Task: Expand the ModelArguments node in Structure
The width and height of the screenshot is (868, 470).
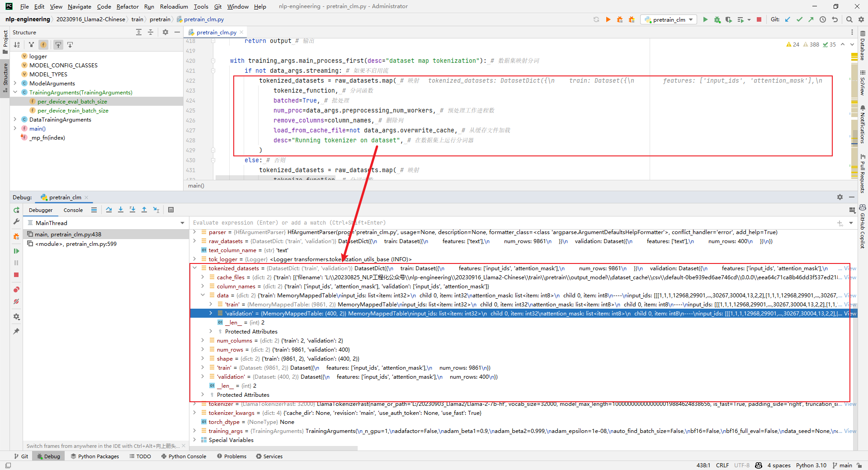Action: [15, 83]
